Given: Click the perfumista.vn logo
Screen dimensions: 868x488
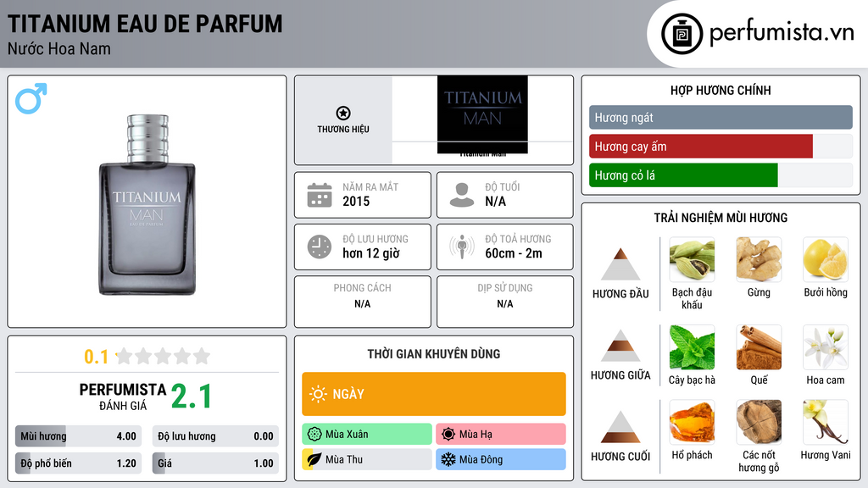Looking at the screenshot, I should click(x=759, y=34).
